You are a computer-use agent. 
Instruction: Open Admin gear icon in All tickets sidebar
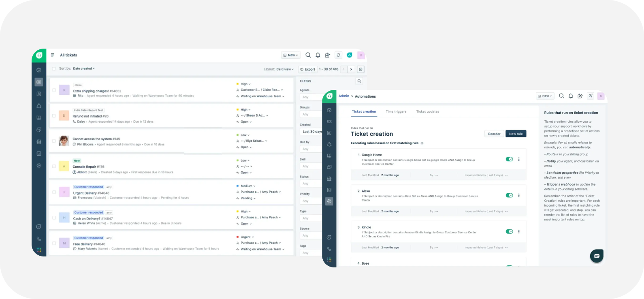39,165
